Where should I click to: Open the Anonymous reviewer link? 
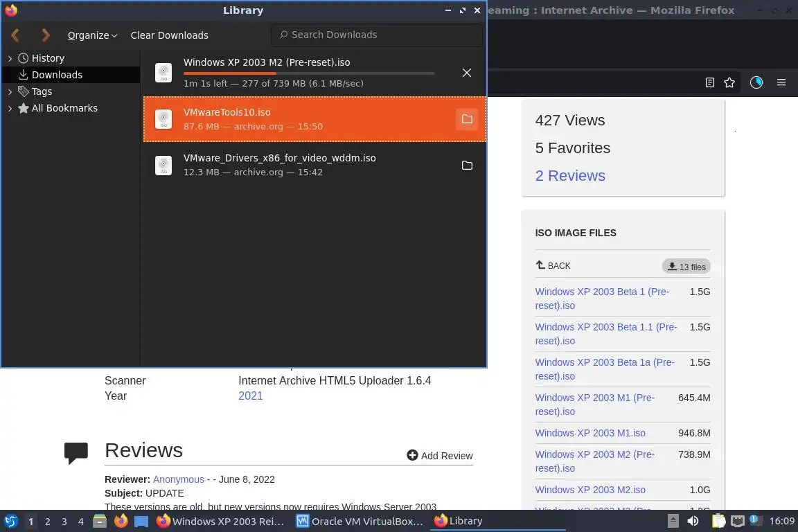tap(178, 479)
